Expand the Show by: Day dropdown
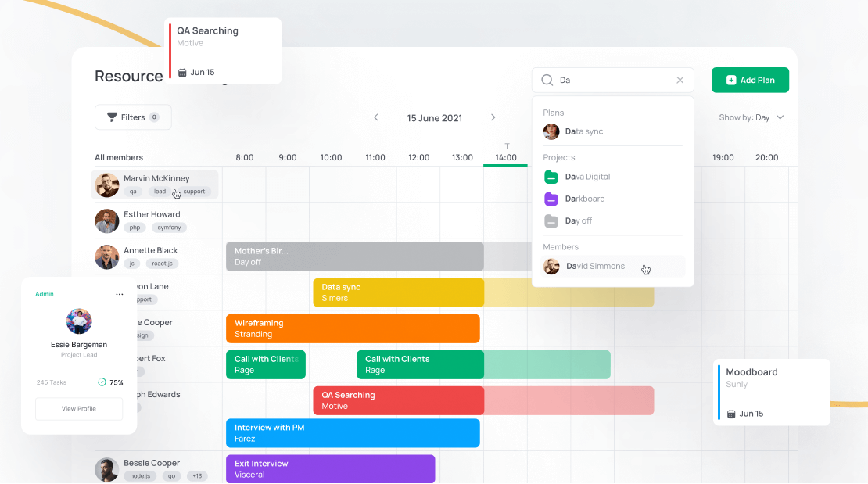This screenshot has width=868, height=484. click(751, 117)
